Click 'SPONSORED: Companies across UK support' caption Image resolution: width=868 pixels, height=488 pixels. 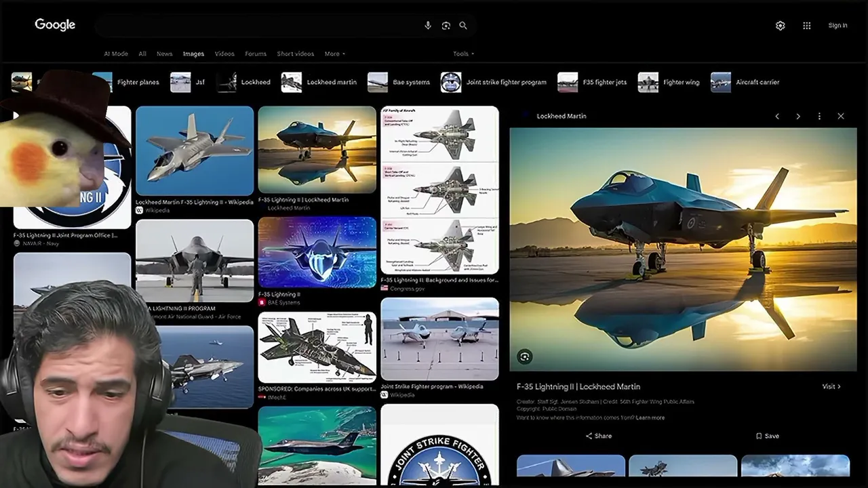[317, 389]
